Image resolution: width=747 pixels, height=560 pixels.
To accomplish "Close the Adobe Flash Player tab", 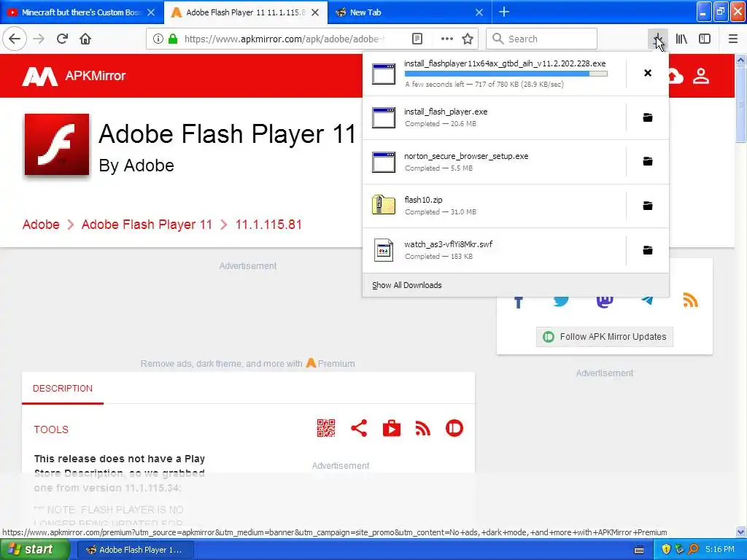I will tap(315, 12).
